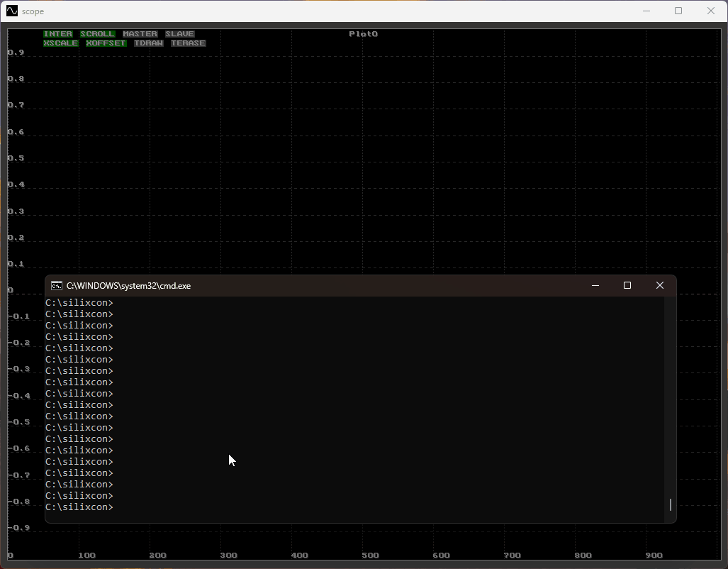Minimize the scope window
728x569 pixels.
(x=646, y=11)
